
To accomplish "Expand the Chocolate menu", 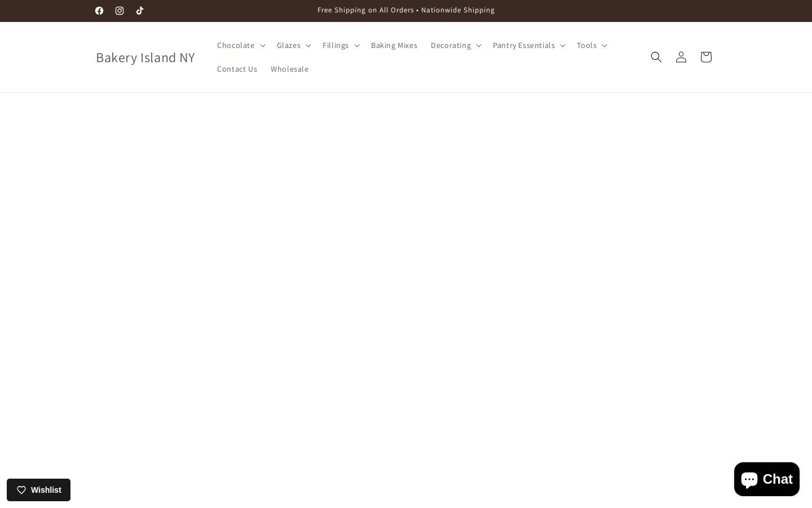I will (241, 45).
